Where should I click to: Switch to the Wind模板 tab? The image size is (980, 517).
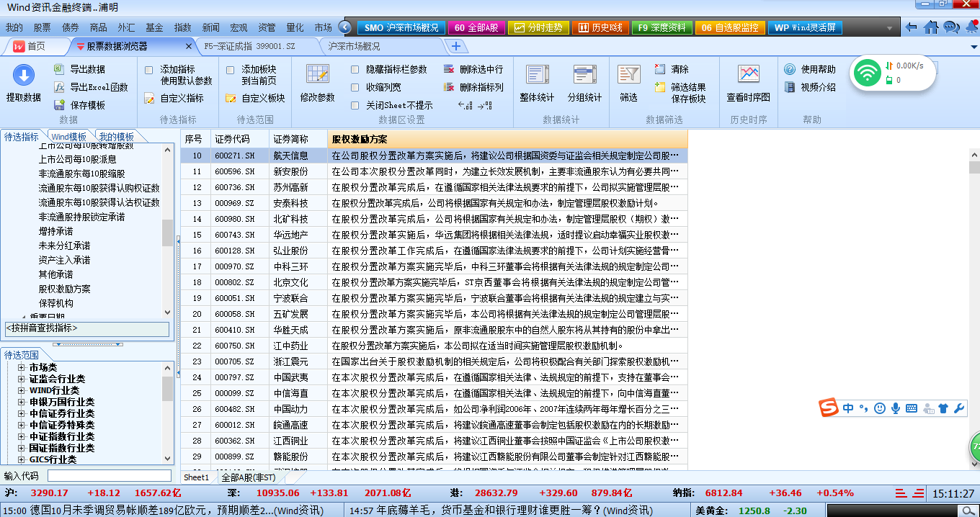click(69, 137)
